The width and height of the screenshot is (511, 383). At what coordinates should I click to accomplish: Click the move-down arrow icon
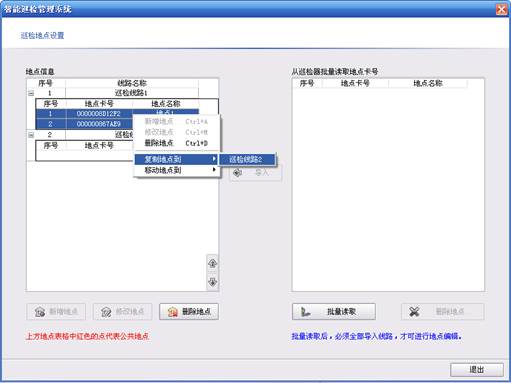pos(212,282)
